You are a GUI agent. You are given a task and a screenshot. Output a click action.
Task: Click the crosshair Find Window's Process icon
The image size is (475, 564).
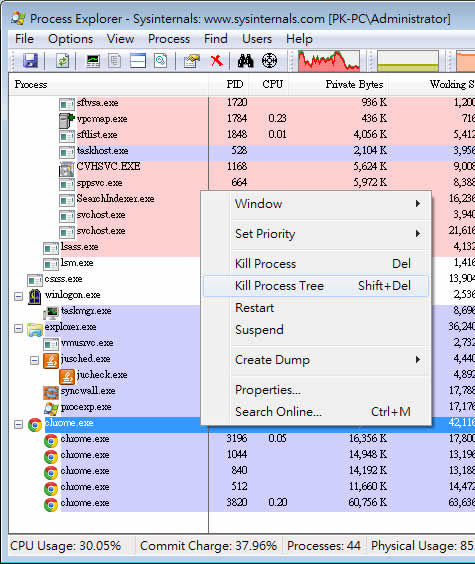269,60
